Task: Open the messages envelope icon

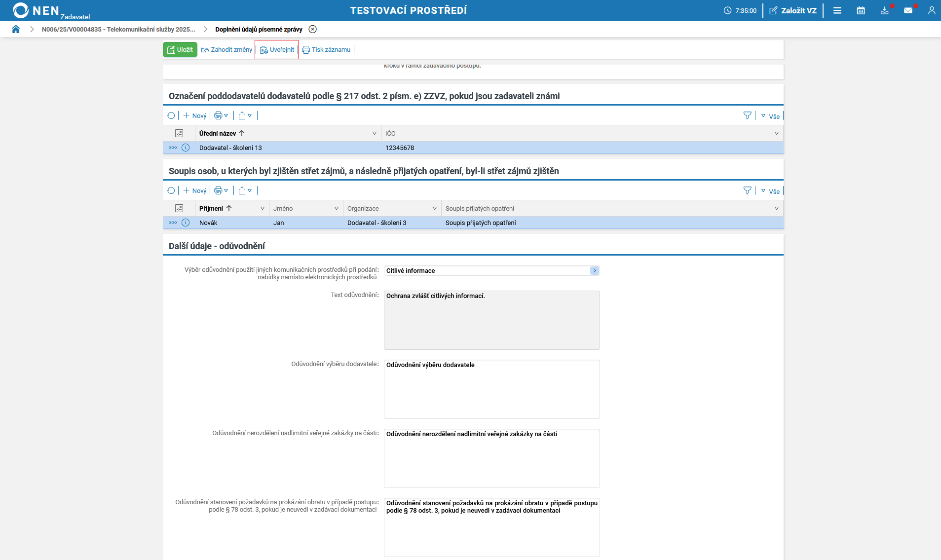Action: tap(908, 10)
